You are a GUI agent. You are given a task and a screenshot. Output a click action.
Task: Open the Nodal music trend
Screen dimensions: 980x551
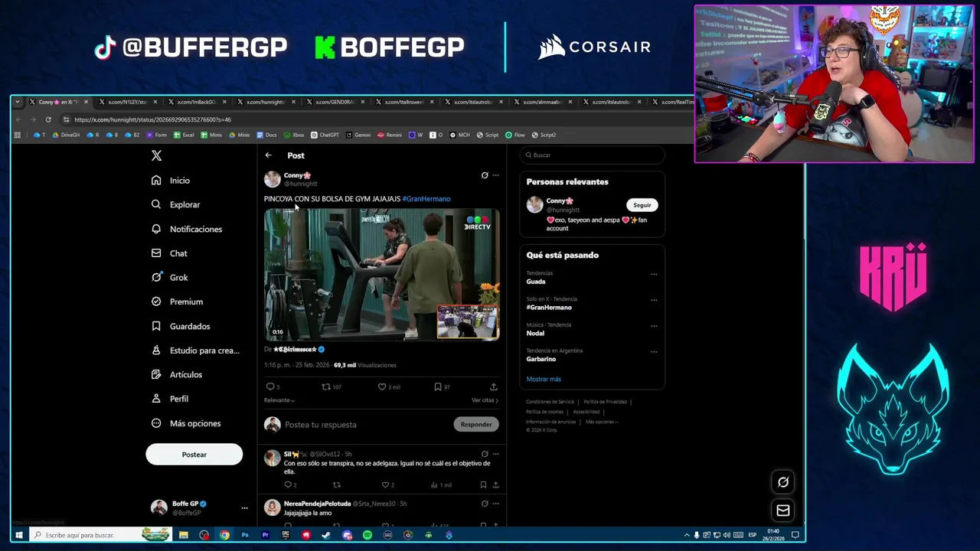coord(535,334)
